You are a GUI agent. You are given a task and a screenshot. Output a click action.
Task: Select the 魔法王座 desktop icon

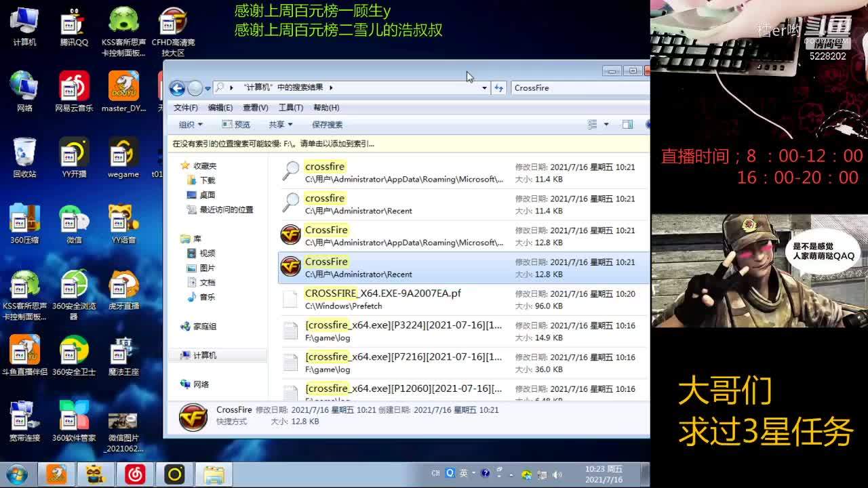click(123, 355)
